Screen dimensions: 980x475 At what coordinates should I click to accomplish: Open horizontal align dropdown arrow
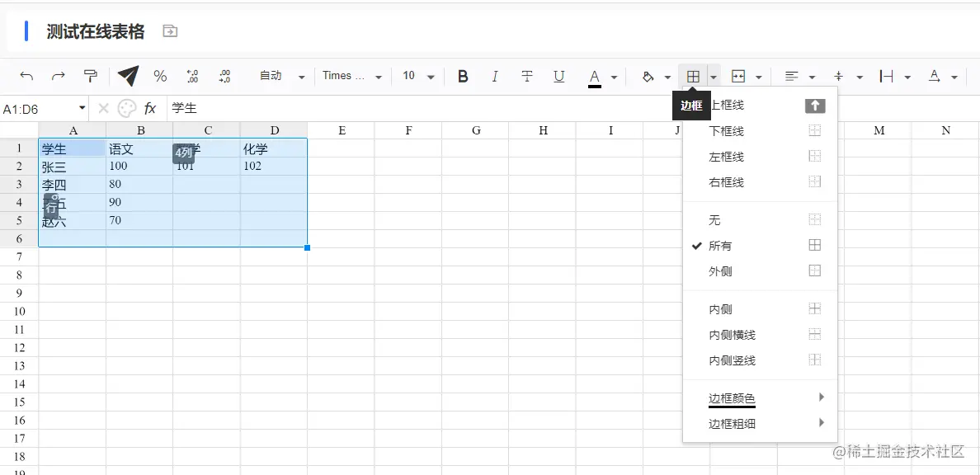pos(812,78)
